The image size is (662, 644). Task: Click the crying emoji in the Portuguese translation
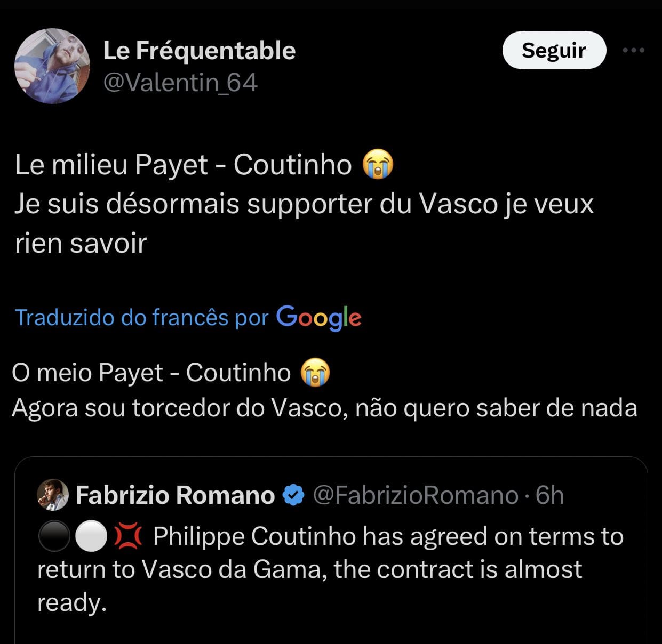pyautogui.click(x=315, y=373)
